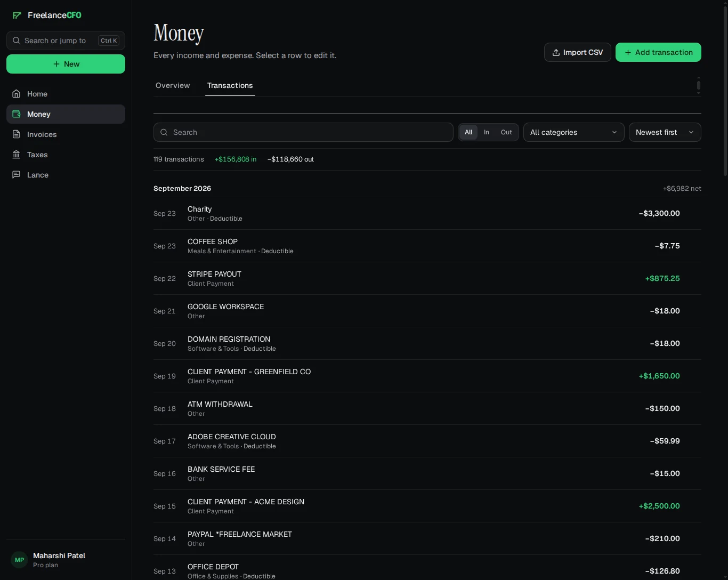Viewport: 728px width, 580px height.
Task: Switch to the Overview tab
Action: [x=173, y=85]
